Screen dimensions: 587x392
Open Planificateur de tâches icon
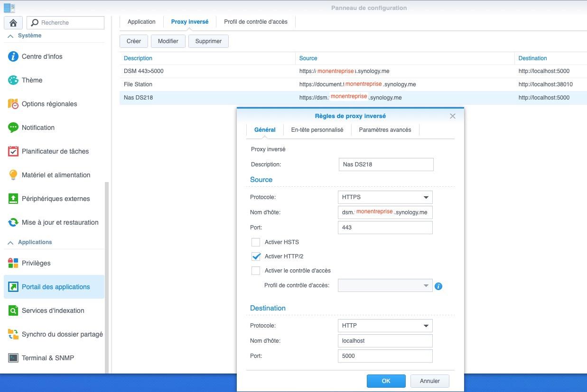click(13, 151)
